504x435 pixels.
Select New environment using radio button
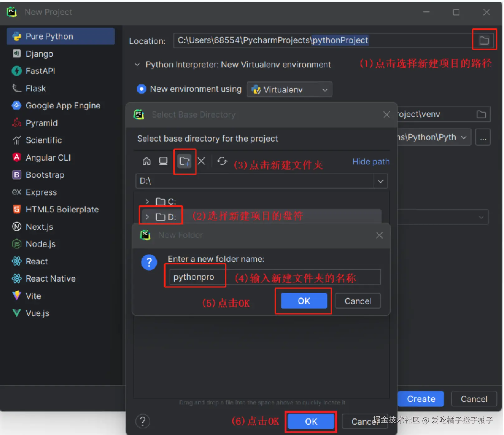coord(141,89)
